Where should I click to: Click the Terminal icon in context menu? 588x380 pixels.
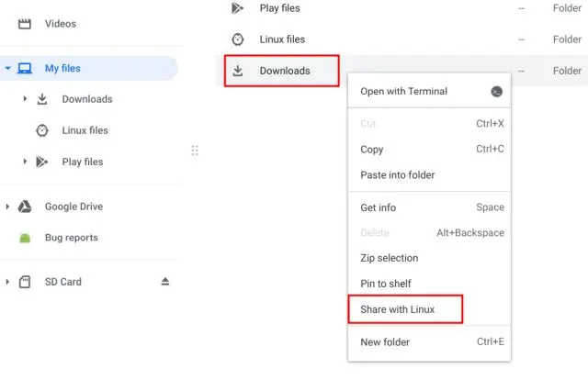[x=497, y=92]
